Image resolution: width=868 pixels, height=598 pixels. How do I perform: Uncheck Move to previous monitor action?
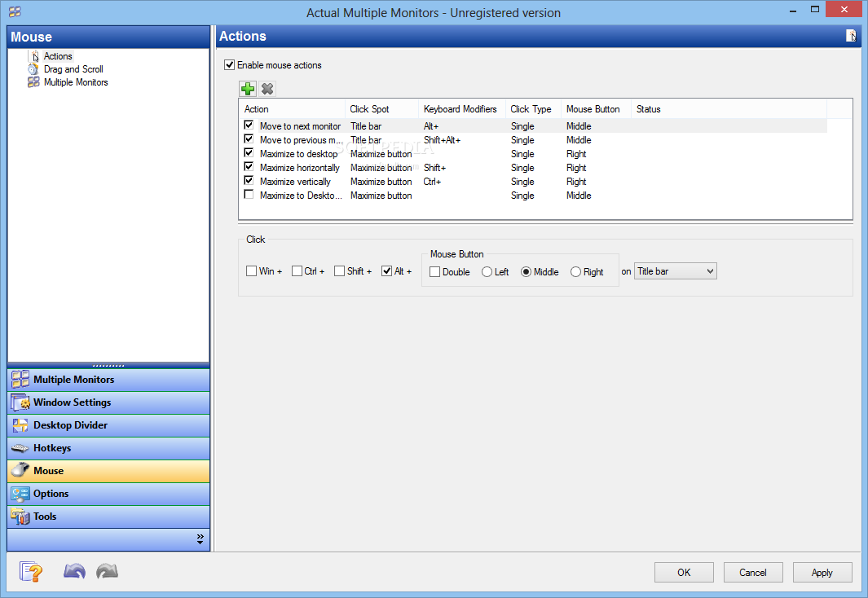coord(249,139)
